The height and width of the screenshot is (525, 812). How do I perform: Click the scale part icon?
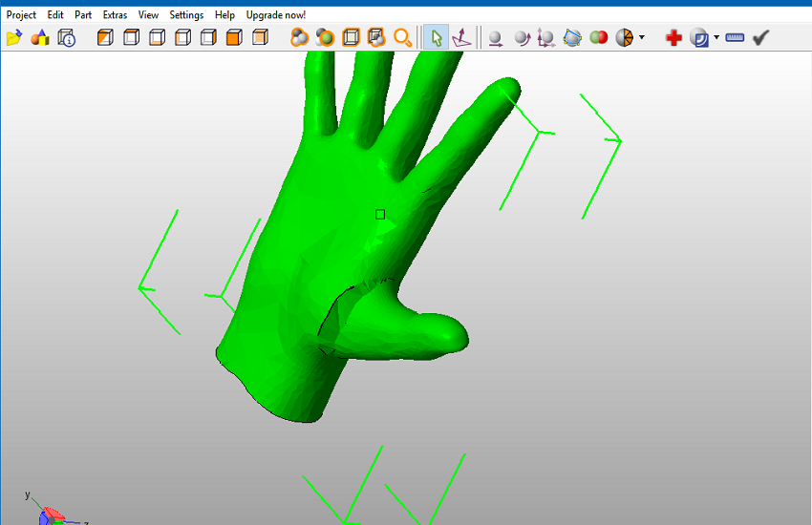tap(546, 38)
